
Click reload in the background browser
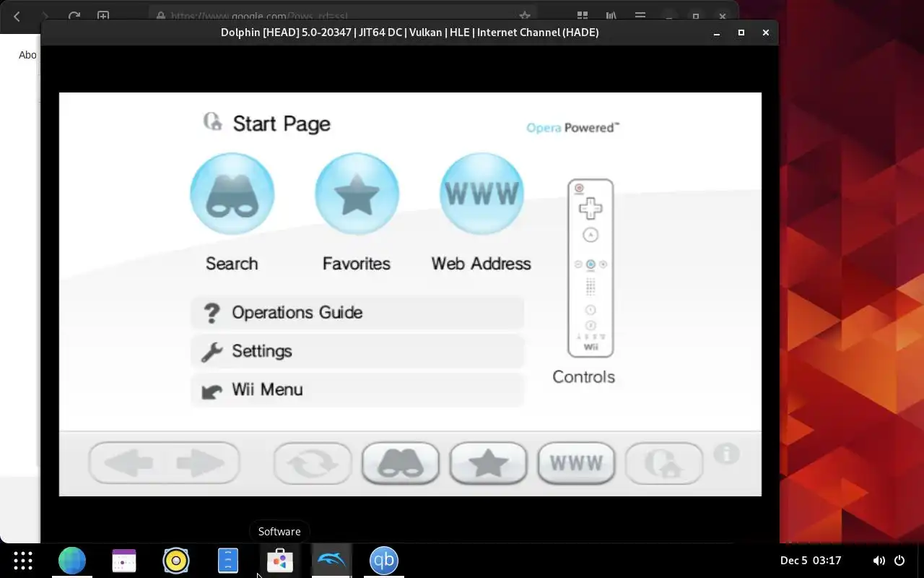pos(74,16)
